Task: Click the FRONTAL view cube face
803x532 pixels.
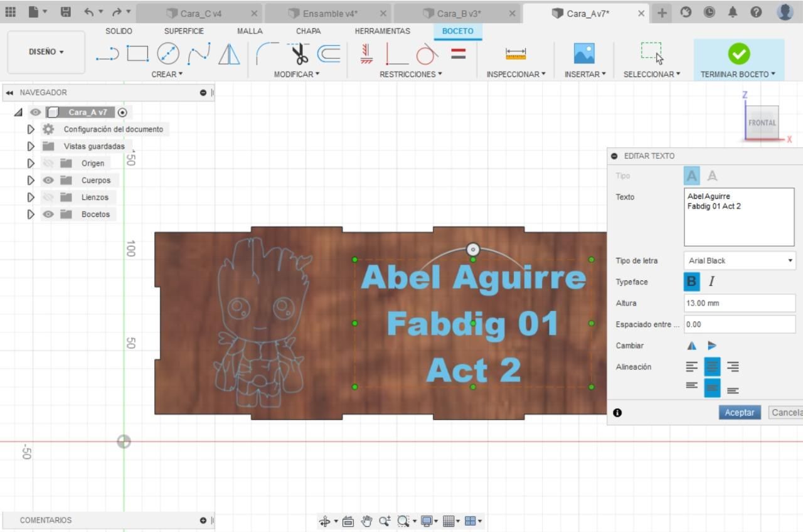Action: 762,123
